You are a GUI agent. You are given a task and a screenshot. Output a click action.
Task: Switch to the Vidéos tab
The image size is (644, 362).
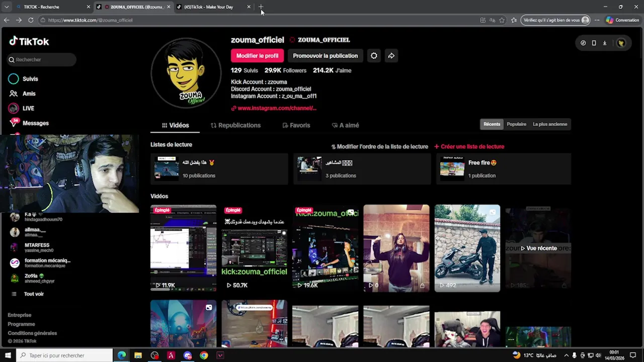tap(175, 125)
